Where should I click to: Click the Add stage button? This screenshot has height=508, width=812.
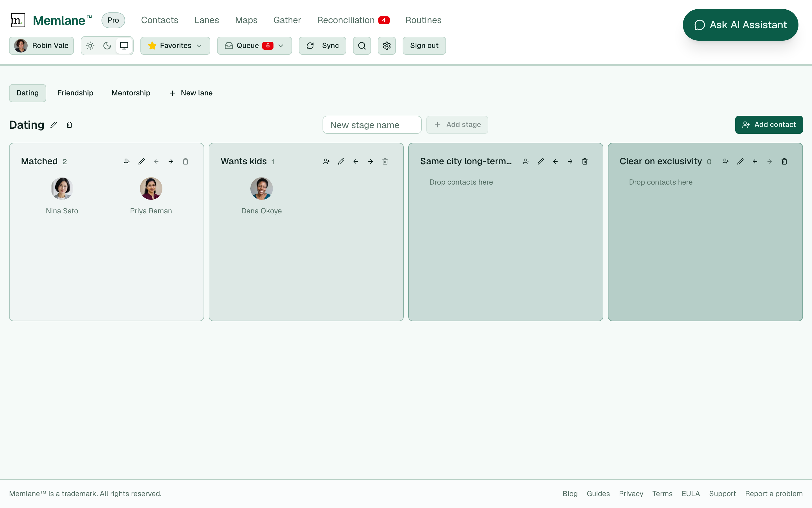pos(457,125)
